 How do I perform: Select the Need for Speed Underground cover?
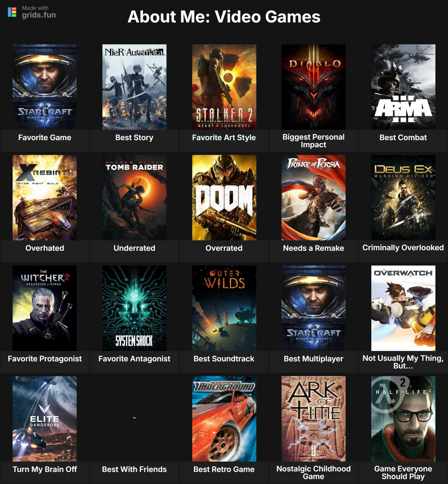[224, 419]
